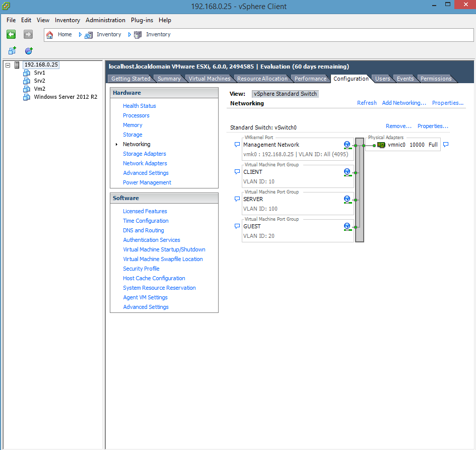This screenshot has width=476, height=450.
Task: Click the VM icon beside Vm2
Action: (27, 89)
